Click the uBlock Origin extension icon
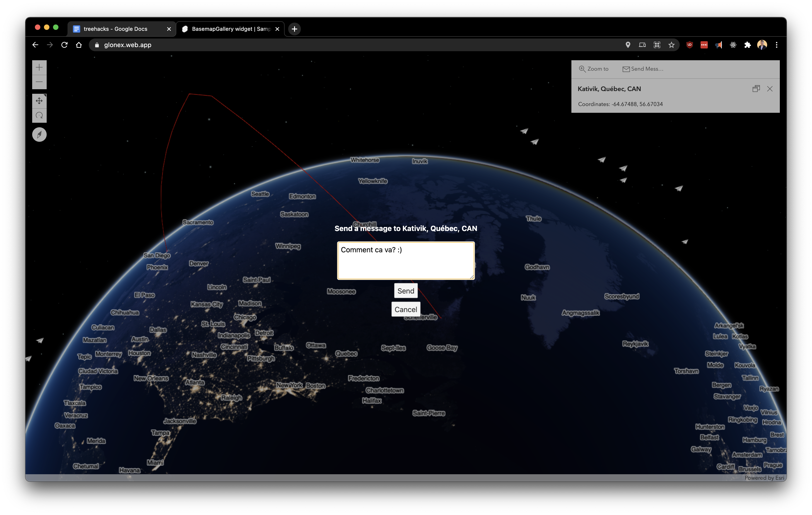 point(690,45)
